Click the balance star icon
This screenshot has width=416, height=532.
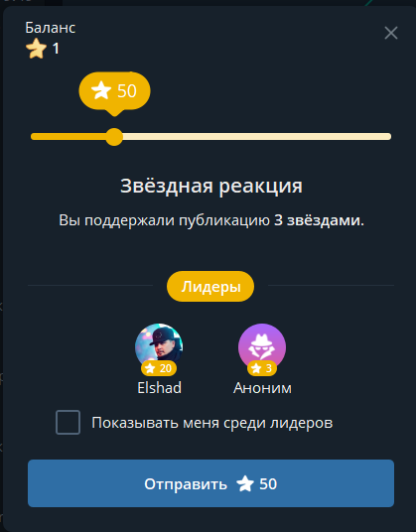tap(37, 49)
